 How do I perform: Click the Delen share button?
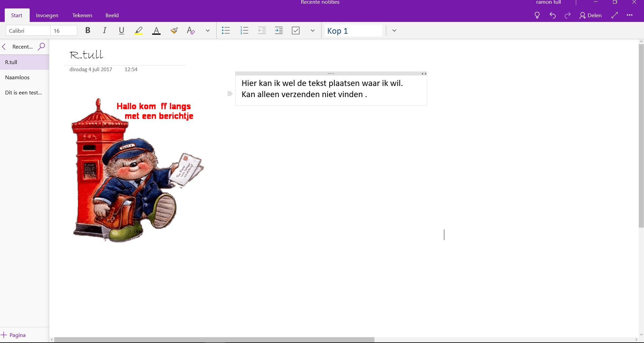[590, 16]
